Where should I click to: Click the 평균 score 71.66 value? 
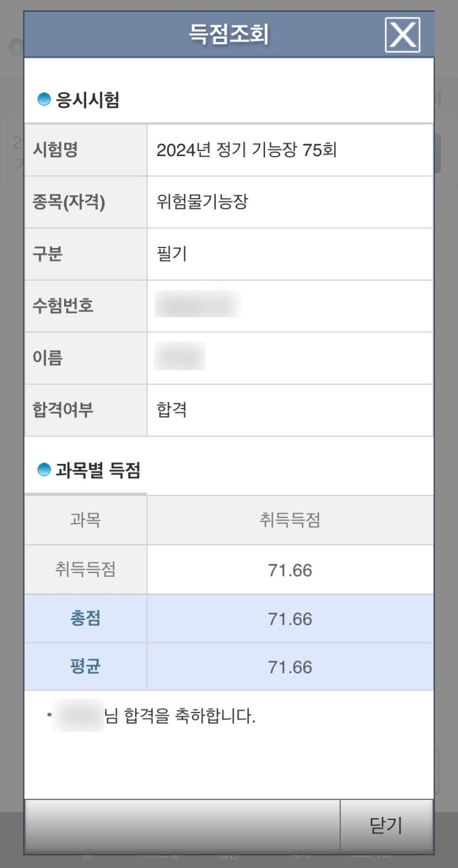pyautogui.click(x=290, y=667)
